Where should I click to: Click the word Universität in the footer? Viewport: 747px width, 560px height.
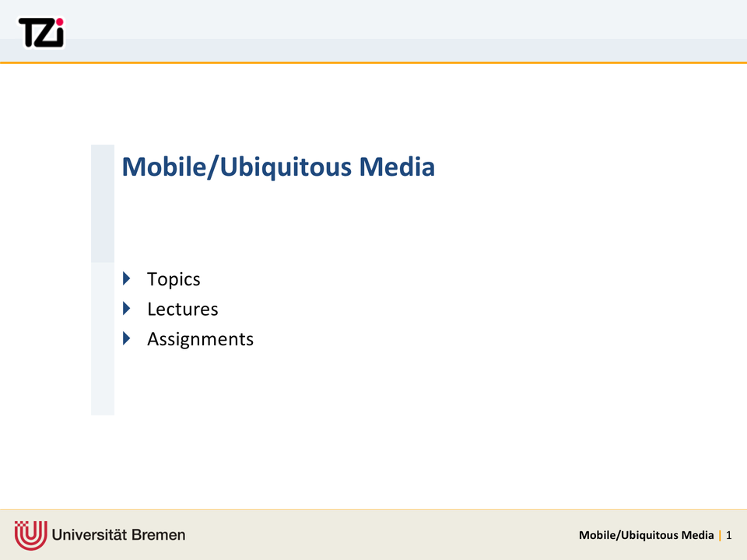click(90, 534)
